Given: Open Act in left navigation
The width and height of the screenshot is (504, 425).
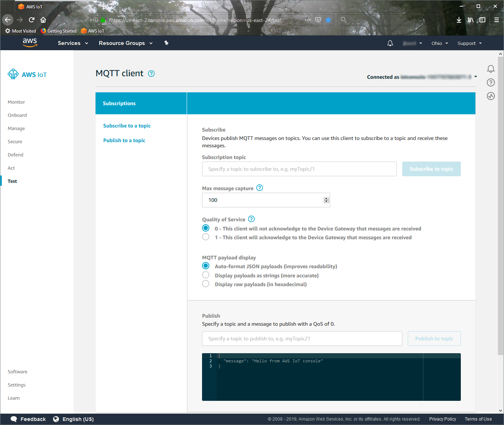Looking at the screenshot, I should pos(11,168).
